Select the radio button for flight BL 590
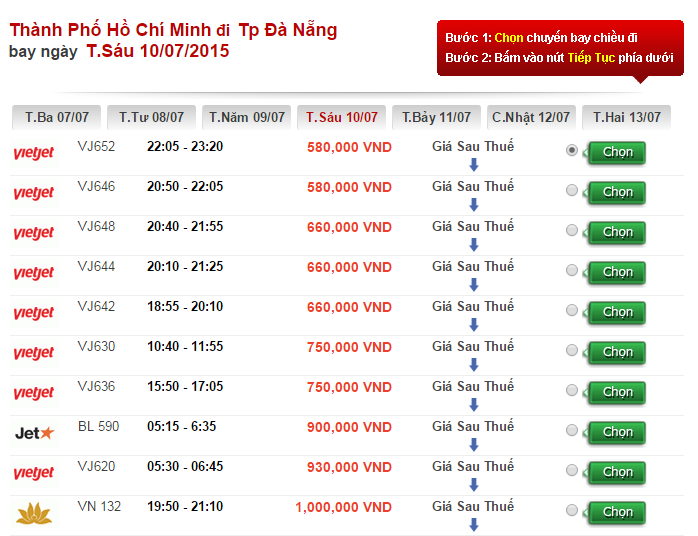 pyautogui.click(x=572, y=430)
